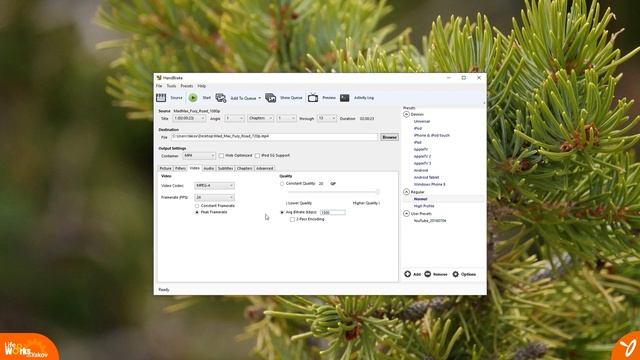Screen dimensions: 640x360
Task: Open the Video Codec dropdown
Action: point(214,186)
